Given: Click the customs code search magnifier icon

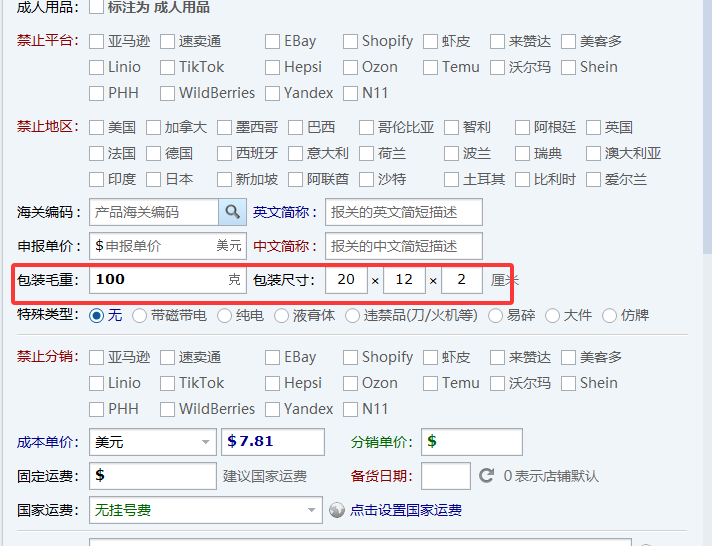Looking at the screenshot, I should click(x=232, y=212).
